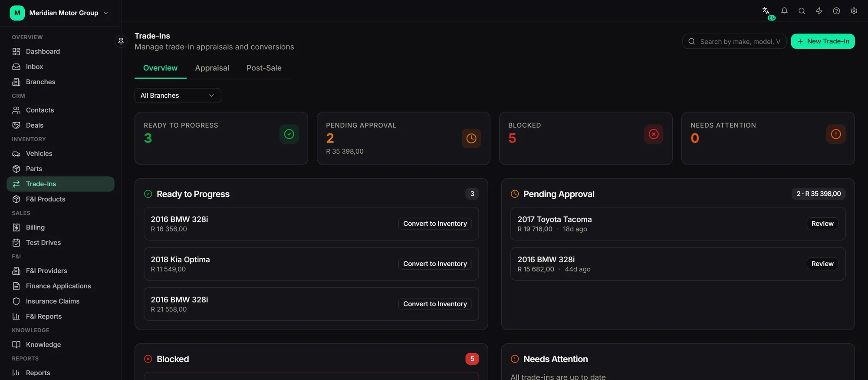868x380 pixels.
Task: Open the language translation icon
Action: (x=766, y=11)
